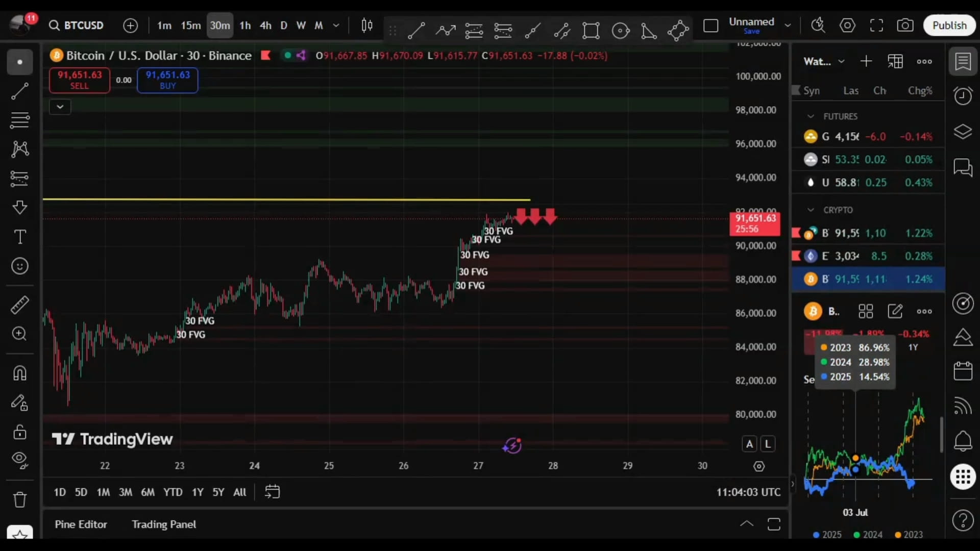Expand the Unnamed layout dropdown

click(788, 26)
